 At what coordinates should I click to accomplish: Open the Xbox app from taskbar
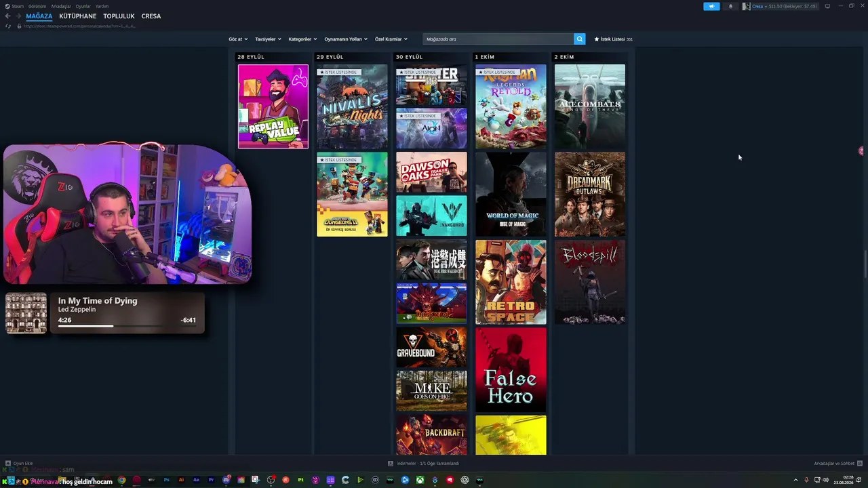click(x=420, y=480)
